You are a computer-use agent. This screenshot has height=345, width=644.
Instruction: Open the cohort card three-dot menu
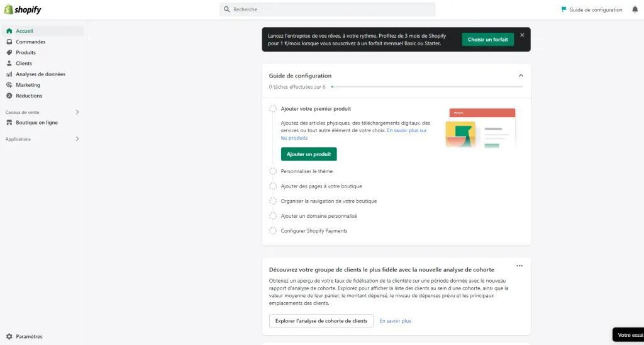click(x=519, y=266)
